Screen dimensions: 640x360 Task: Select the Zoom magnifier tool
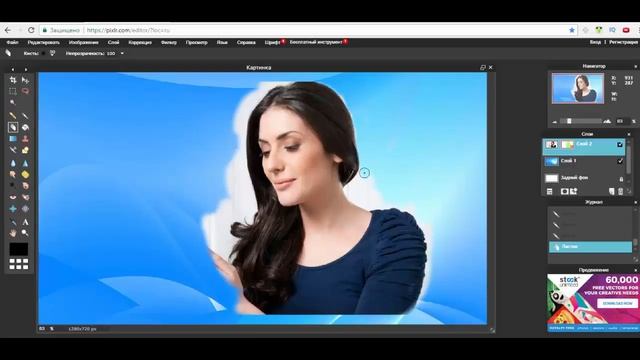tap(25, 233)
